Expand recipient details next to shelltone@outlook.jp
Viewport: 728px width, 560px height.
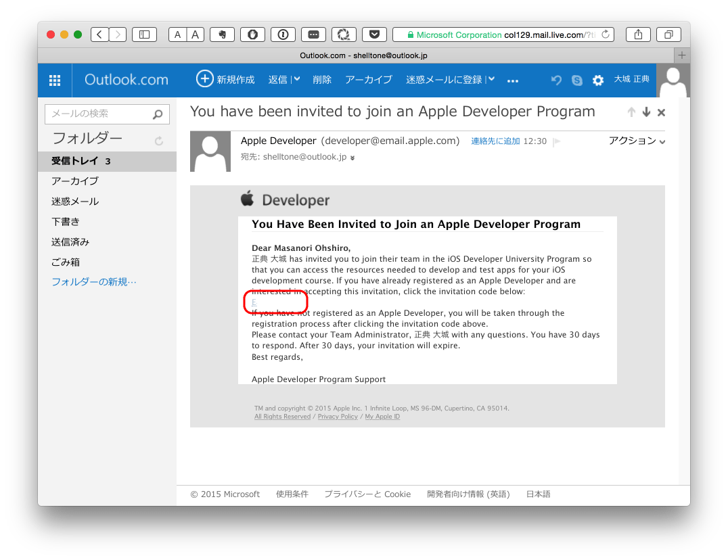[x=352, y=158]
